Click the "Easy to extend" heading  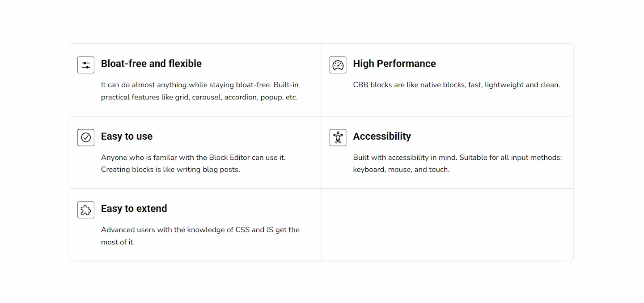coord(134,209)
